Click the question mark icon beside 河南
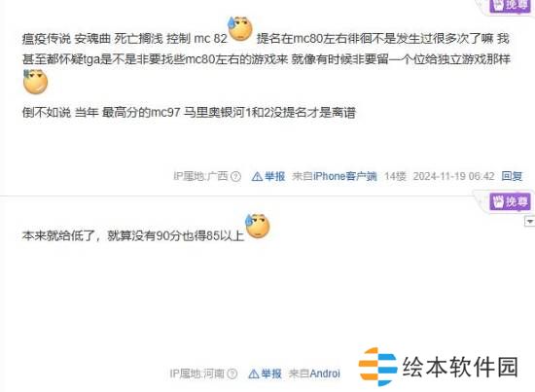Image resolution: width=535 pixels, height=392 pixels. (x=232, y=374)
